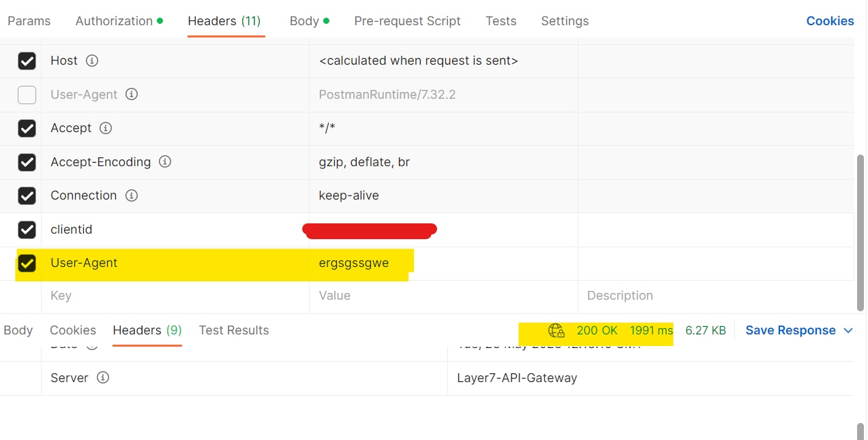Switch to the Body request tab
This screenshot has height=440, width=868.
(304, 21)
